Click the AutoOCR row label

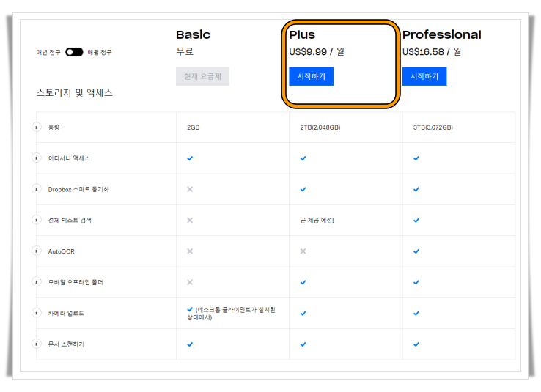click(x=62, y=251)
